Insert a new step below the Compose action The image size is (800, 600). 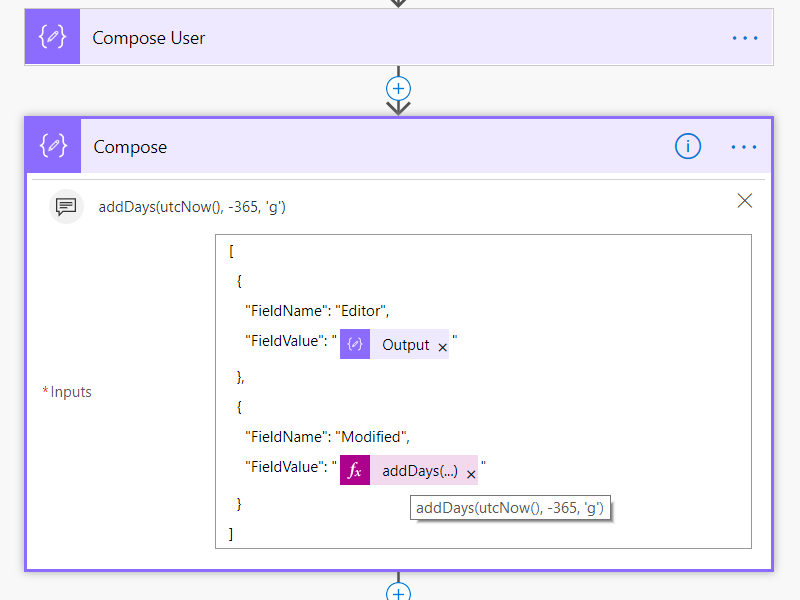(399, 593)
